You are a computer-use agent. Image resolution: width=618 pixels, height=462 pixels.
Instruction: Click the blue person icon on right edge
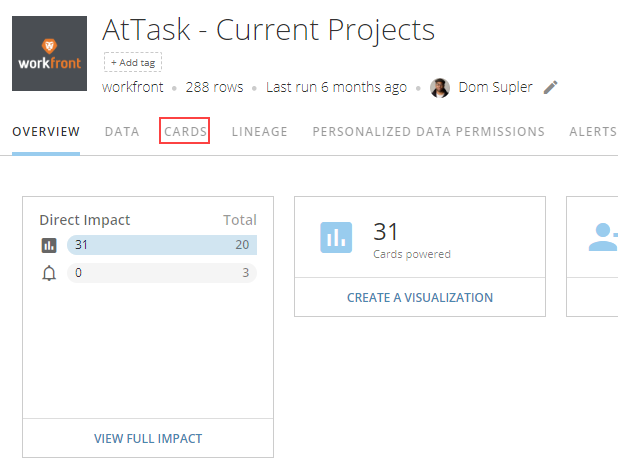tap(603, 237)
